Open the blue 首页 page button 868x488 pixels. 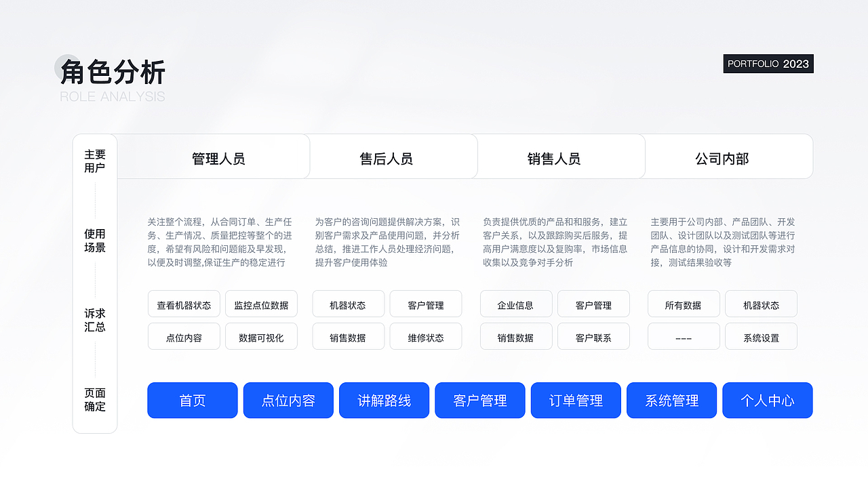[193, 401]
